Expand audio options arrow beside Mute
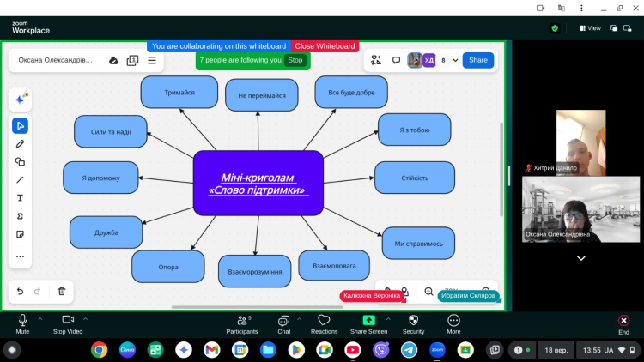The width and height of the screenshot is (644, 362). point(39,318)
